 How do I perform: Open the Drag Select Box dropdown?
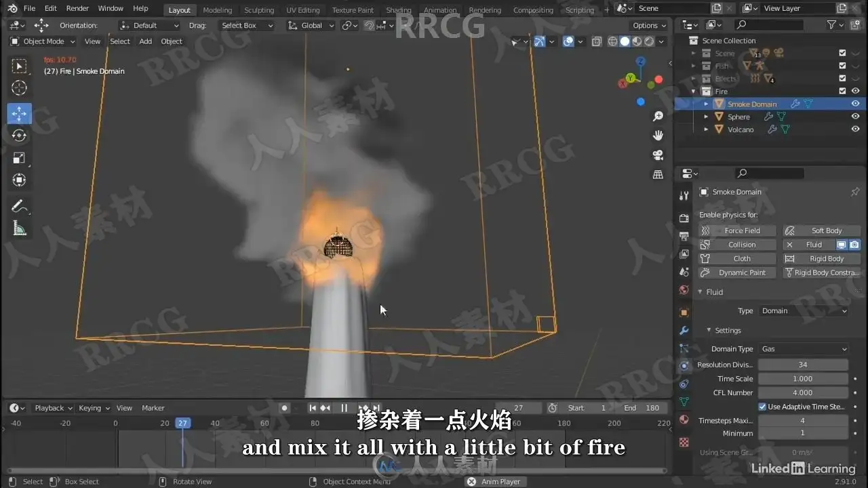pos(246,25)
